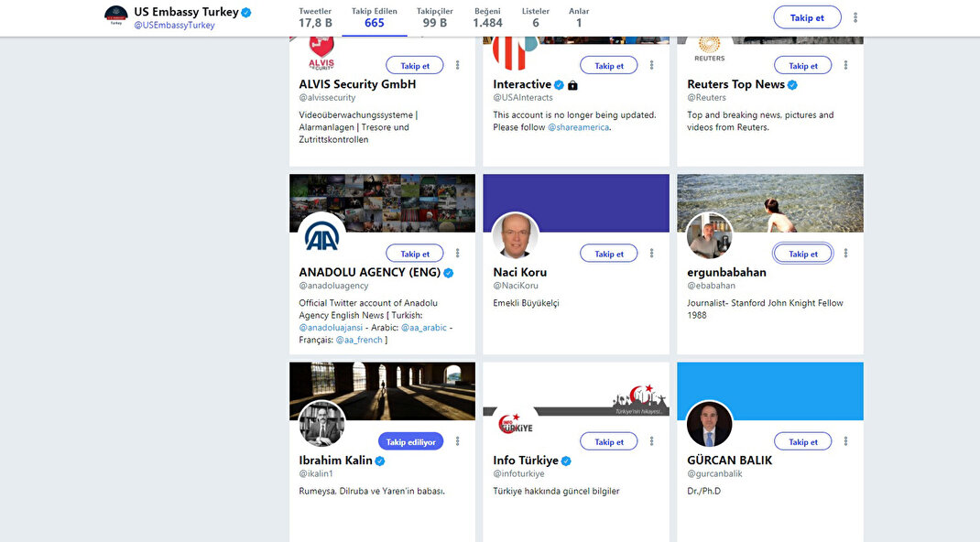Image resolution: width=980 pixels, height=542 pixels.
Task: Expand three-dot menu on Naci Koru card
Action: [x=652, y=254]
